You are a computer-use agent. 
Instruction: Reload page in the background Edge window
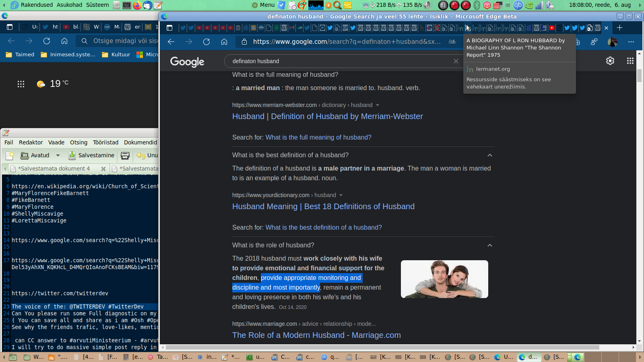click(x=47, y=41)
